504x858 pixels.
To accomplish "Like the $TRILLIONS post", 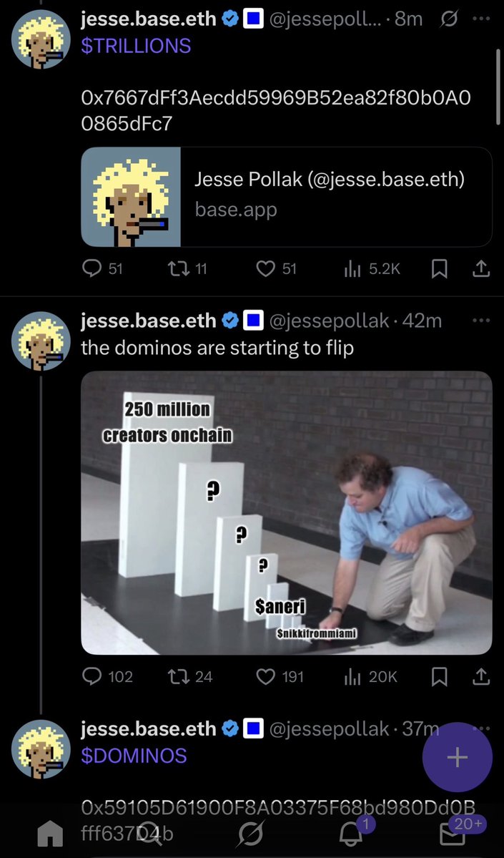I will 265,268.
